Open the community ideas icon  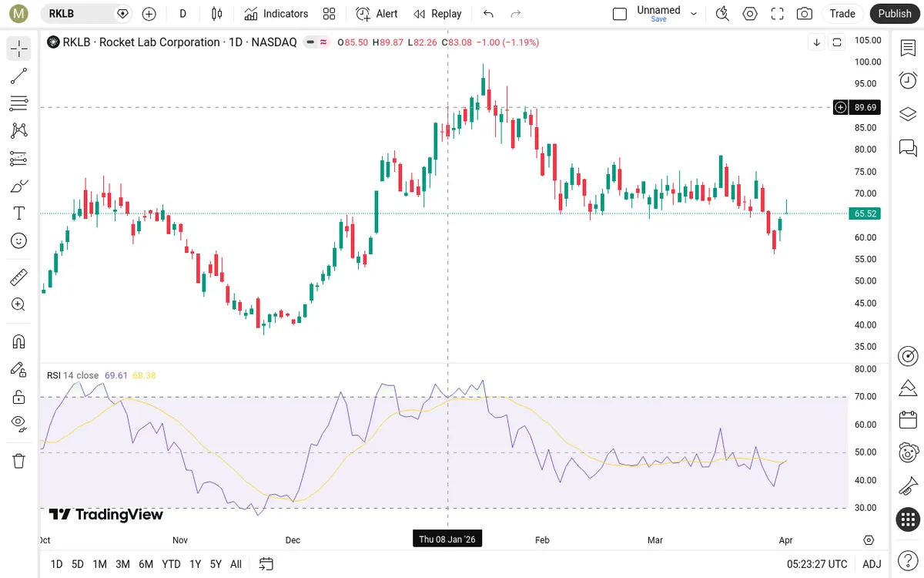point(909,453)
